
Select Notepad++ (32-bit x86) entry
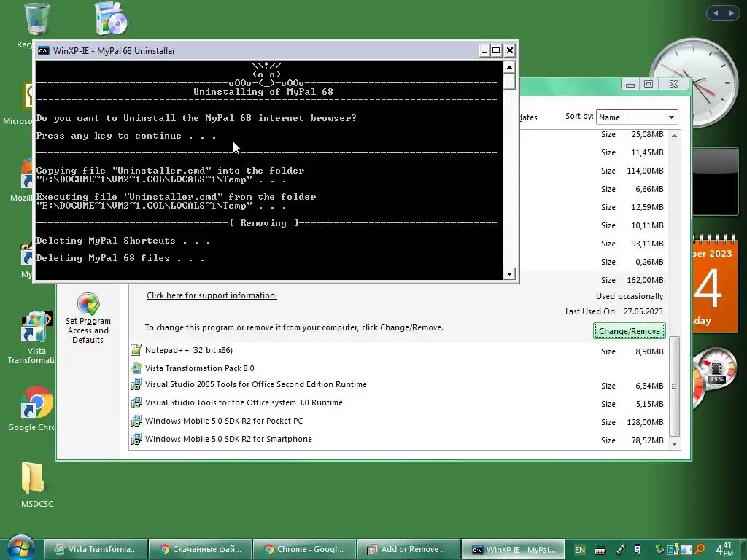point(189,350)
